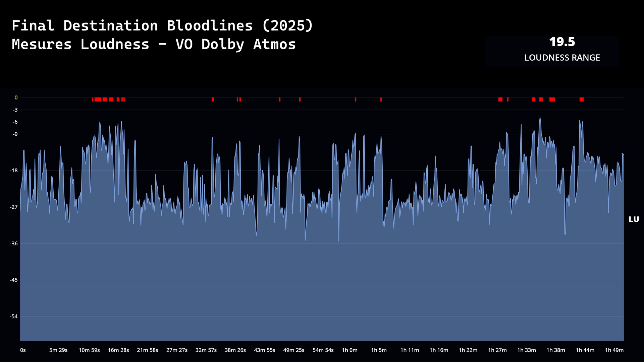Viewport: 644px width, 362px height.
Task: Click the 0s time axis label
Action: point(23,350)
